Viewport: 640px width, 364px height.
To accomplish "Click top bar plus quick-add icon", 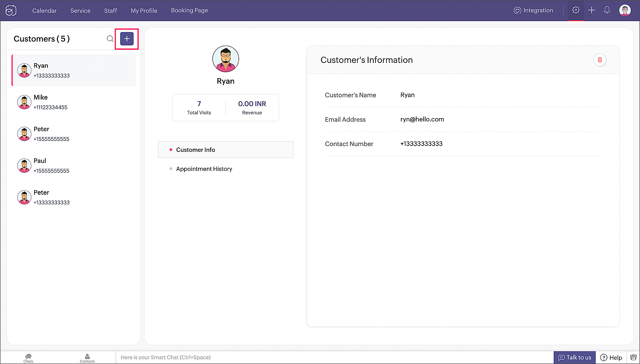I will click(591, 10).
